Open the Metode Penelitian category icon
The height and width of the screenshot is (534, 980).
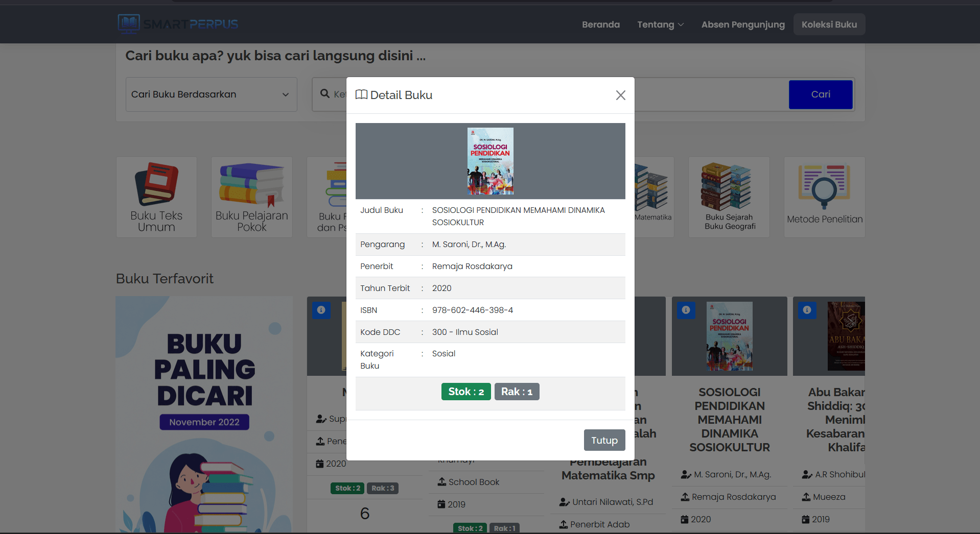click(x=825, y=197)
